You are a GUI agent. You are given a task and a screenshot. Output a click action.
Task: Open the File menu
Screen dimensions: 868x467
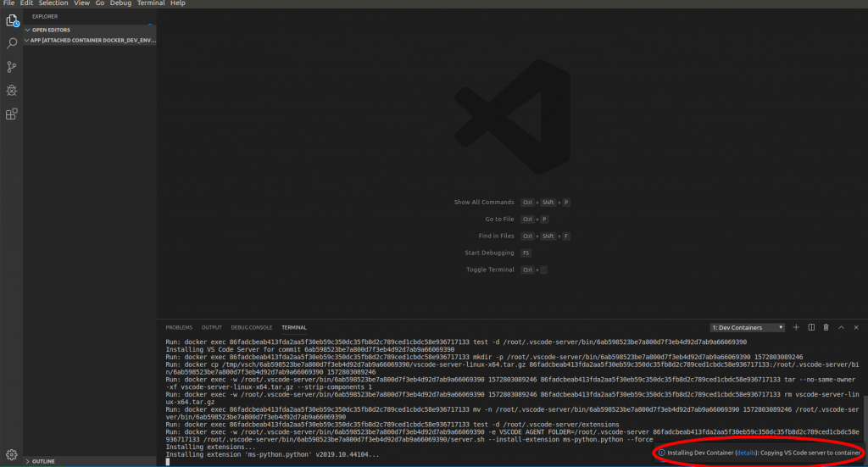click(x=8, y=3)
